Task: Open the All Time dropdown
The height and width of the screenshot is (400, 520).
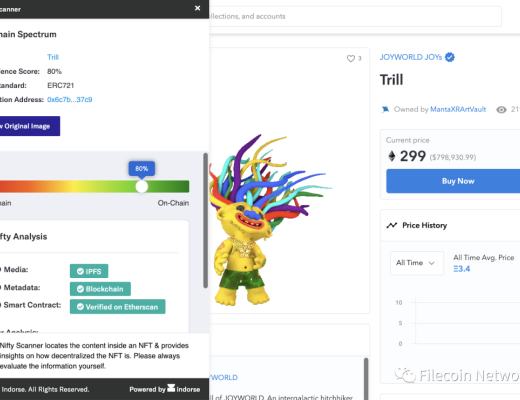Action: (x=417, y=263)
